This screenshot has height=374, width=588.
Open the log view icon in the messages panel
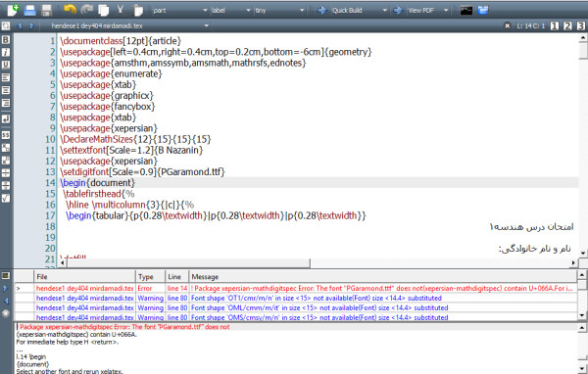click(6, 276)
